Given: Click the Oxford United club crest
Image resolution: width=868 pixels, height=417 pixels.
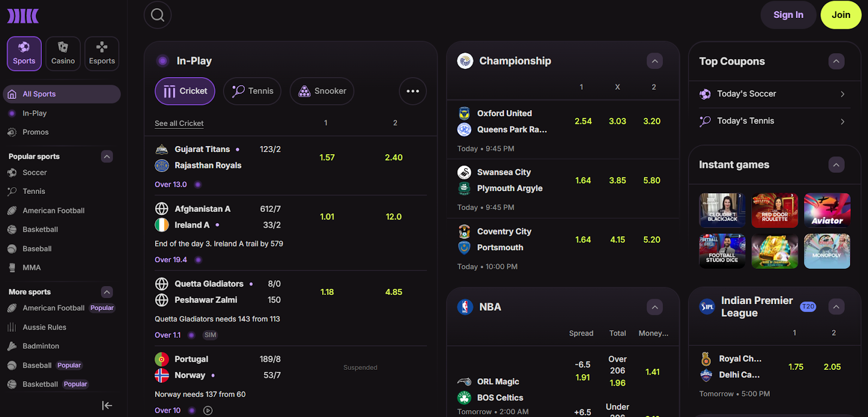Looking at the screenshot, I should [464, 113].
